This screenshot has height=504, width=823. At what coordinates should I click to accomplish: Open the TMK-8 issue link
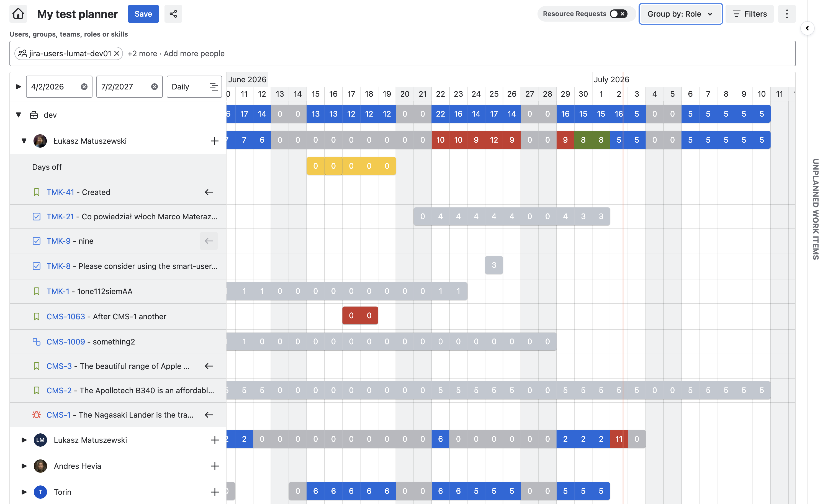coord(58,266)
